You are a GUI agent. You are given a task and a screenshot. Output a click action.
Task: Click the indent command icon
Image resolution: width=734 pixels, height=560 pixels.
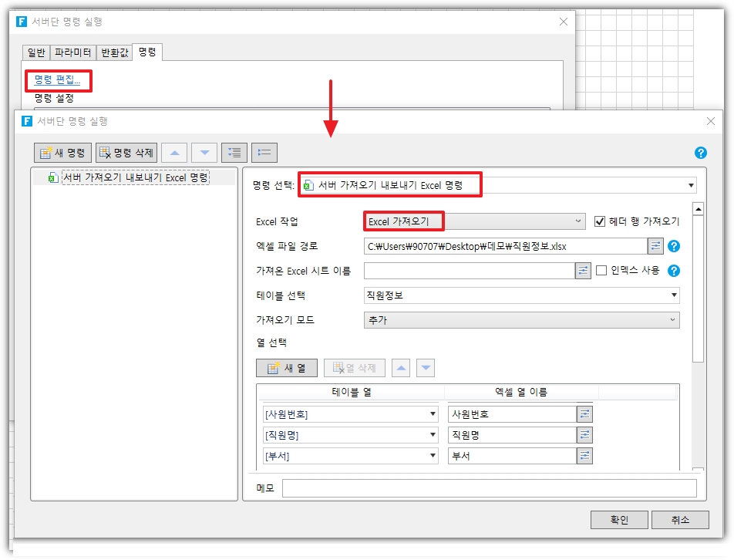pyautogui.click(x=234, y=153)
